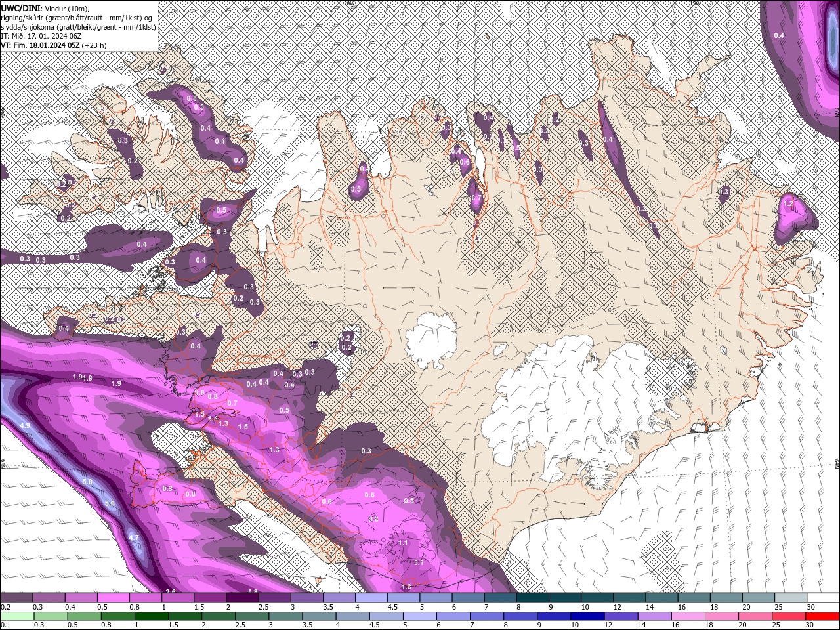Click the 'slydda/snjókoma (grátt/bleikt/grænt' header line
The height and width of the screenshot is (630, 840).
[x=77, y=27]
